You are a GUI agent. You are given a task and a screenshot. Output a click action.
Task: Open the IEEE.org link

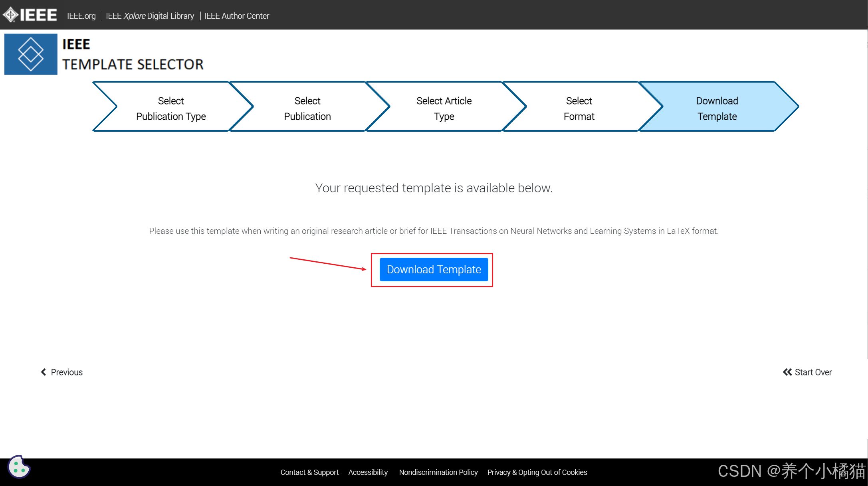tap(81, 16)
